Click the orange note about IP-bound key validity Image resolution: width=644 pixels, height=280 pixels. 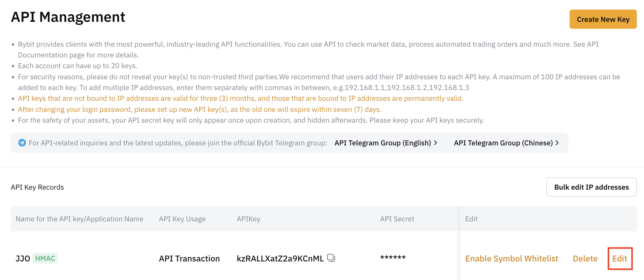241,98
